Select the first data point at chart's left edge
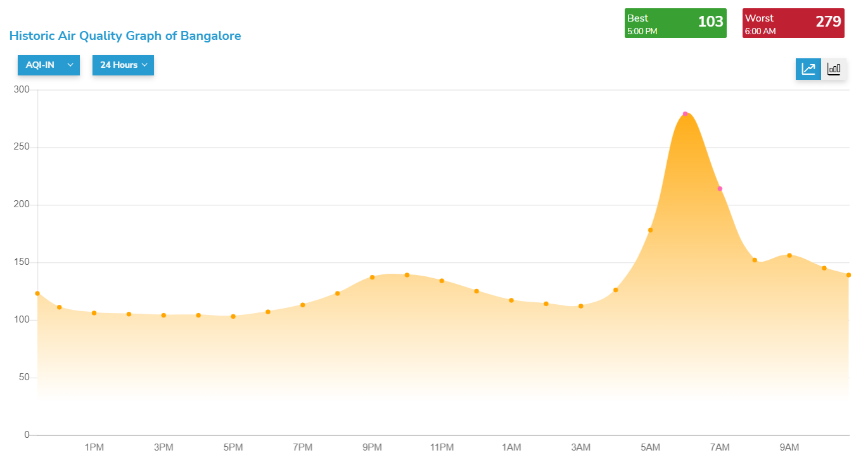This screenshot has width=868, height=474. pos(37,293)
